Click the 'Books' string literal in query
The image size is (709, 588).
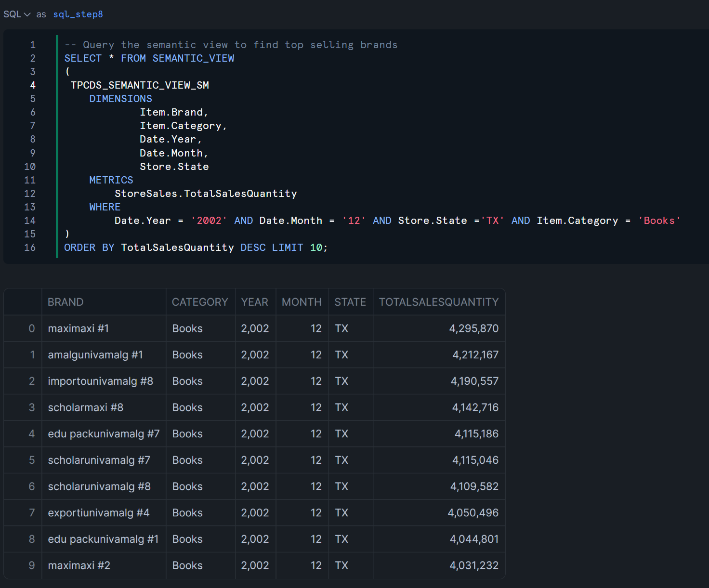(659, 221)
